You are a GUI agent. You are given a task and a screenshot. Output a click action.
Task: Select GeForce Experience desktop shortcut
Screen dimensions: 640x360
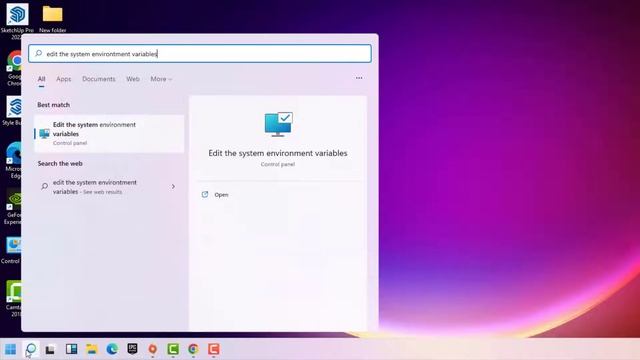(x=13, y=207)
